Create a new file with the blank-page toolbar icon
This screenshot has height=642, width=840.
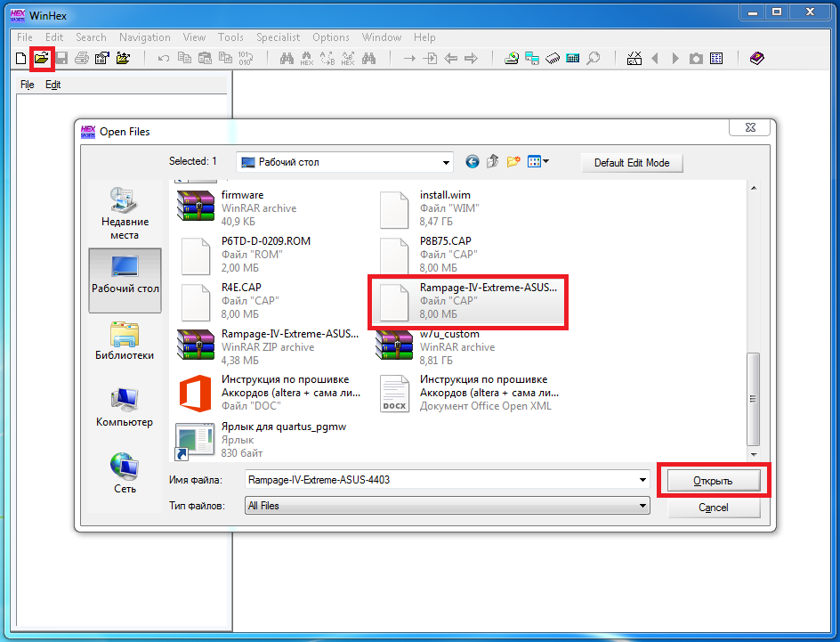click(20, 59)
